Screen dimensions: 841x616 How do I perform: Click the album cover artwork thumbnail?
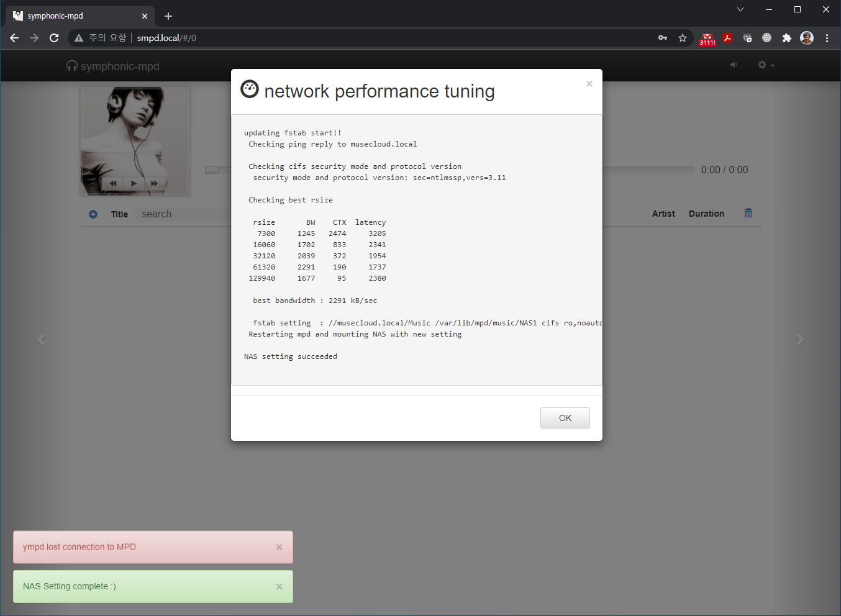[135, 142]
